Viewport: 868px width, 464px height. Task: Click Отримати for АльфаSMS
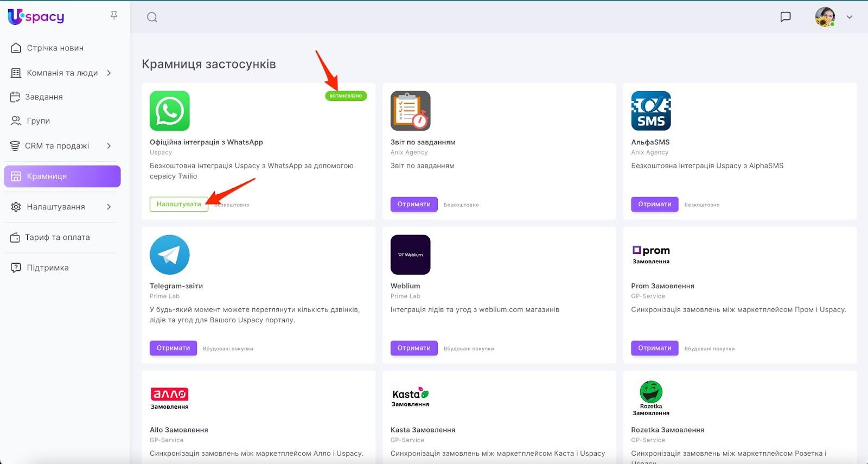(655, 204)
